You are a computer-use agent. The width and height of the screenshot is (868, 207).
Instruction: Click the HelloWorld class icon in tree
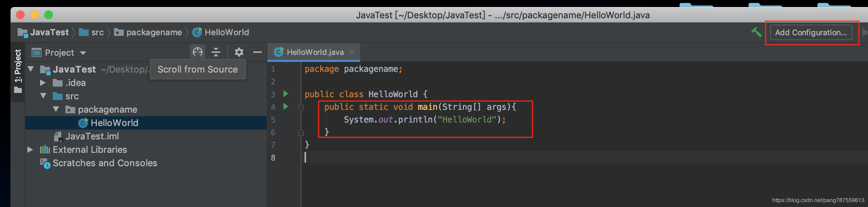point(83,123)
